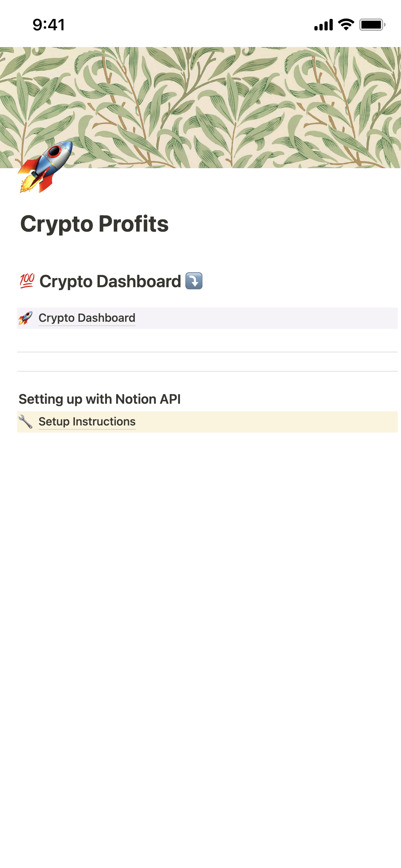This screenshot has height=868, width=401.
Task: Click the blue down-right arrow emoji
Action: [194, 281]
